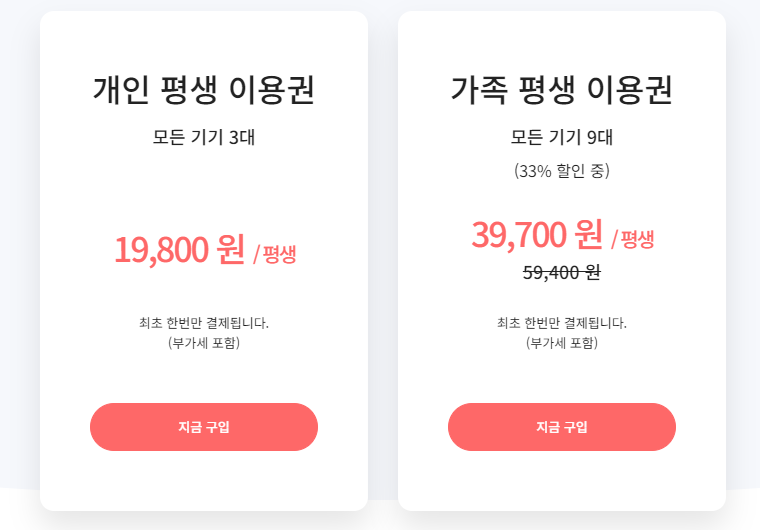This screenshot has height=530, width=760.
Task: Click (부가세 포함) note in the family plan
Action: [x=562, y=343]
